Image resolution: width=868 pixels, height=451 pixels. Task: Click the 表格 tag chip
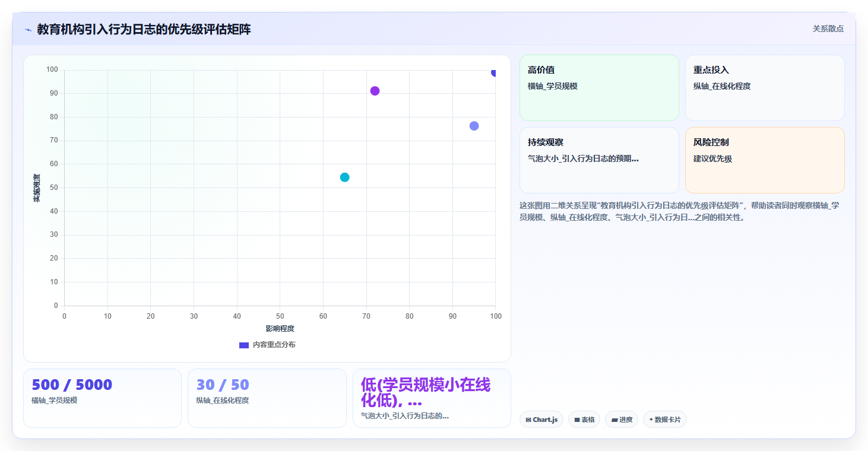[x=584, y=420]
